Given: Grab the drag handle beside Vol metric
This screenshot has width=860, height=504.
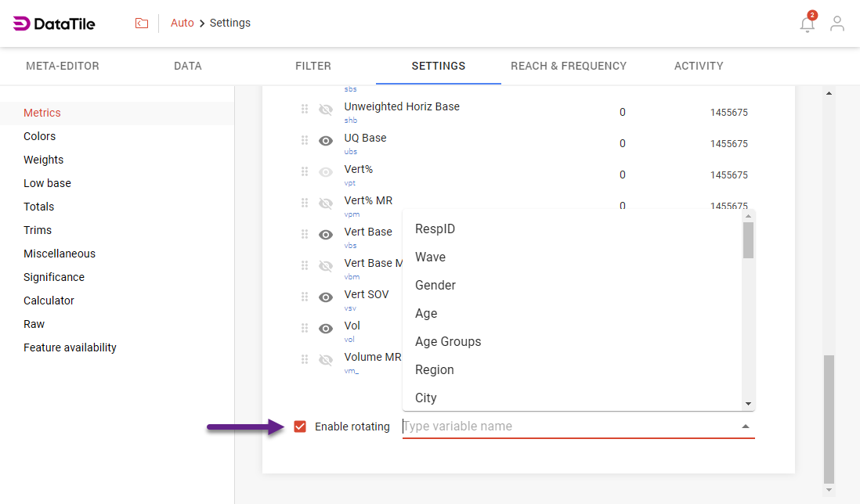Looking at the screenshot, I should (x=305, y=328).
